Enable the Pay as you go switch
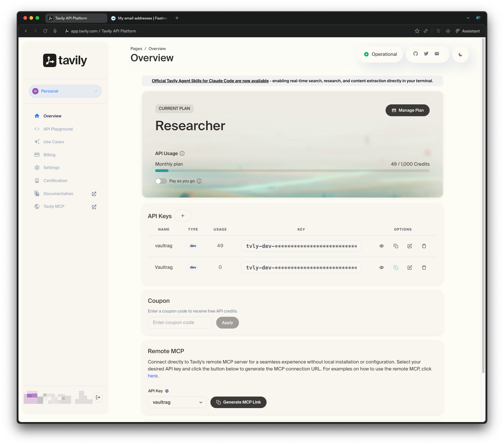The height and width of the screenshot is (446, 504). [x=161, y=181]
